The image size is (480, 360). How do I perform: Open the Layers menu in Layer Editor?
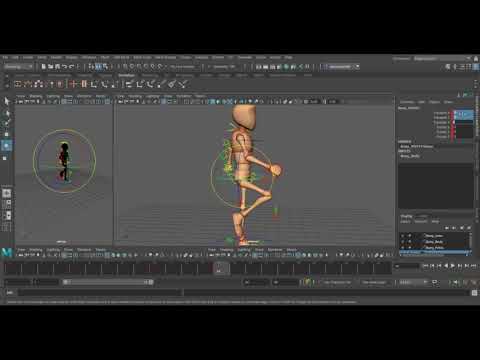405,222
